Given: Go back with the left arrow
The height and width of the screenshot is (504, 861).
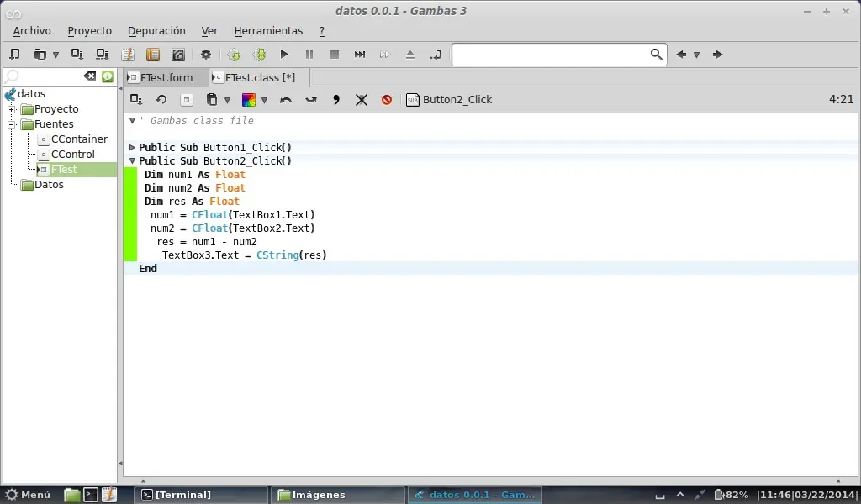Looking at the screenshot, I should [681, 55].
